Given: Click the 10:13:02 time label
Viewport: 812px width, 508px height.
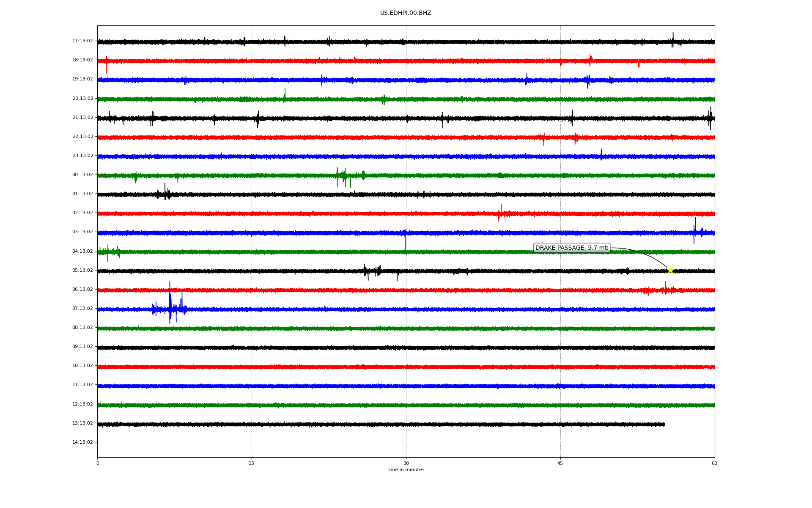Looking at the screenshot, I should 82,366.
